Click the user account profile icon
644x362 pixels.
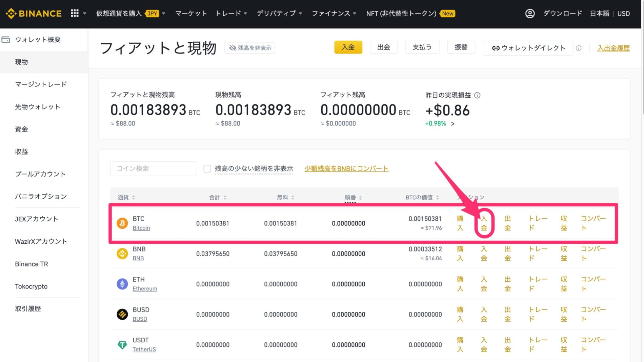pyautogui.click(x=530, y=14)
